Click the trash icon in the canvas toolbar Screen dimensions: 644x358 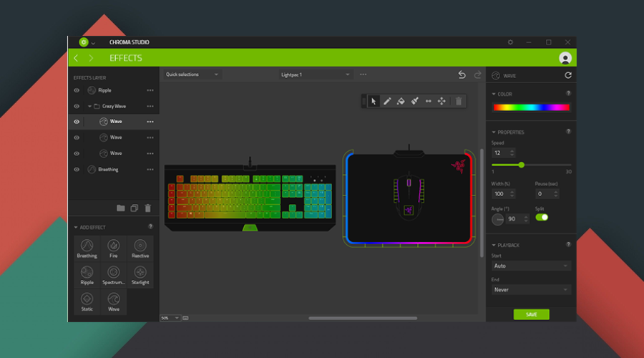[459, 101]
